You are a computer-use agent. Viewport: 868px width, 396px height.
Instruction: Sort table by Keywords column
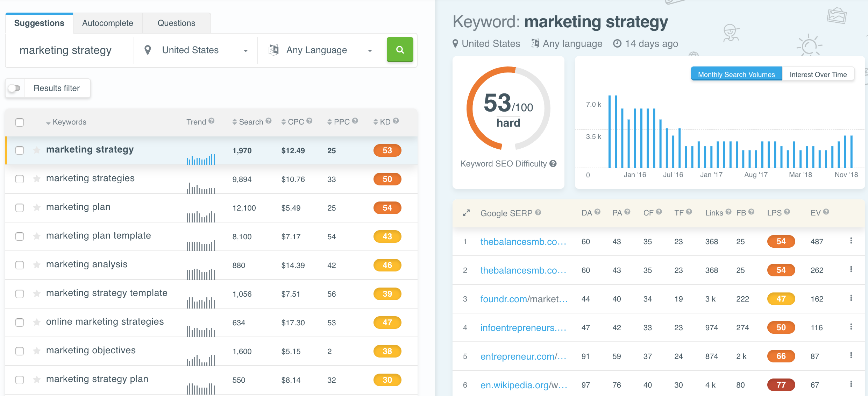coord(66,122)
